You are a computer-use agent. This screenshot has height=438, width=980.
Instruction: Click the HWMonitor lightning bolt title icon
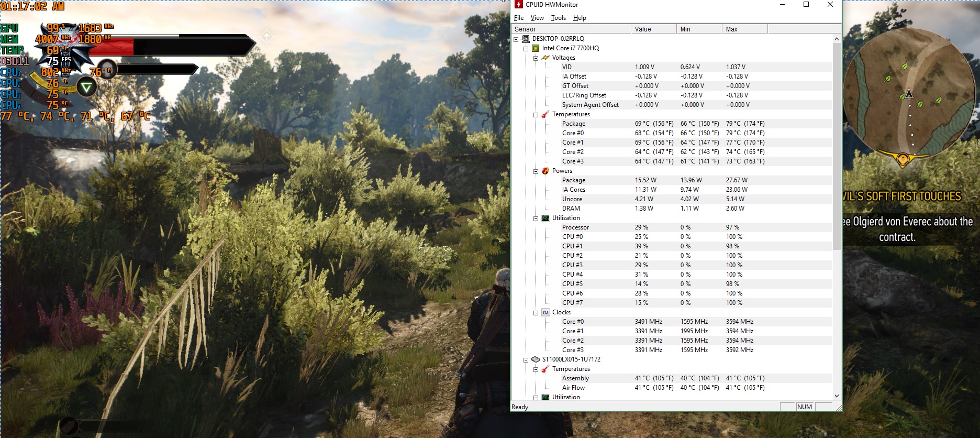(x=518, y=5)
